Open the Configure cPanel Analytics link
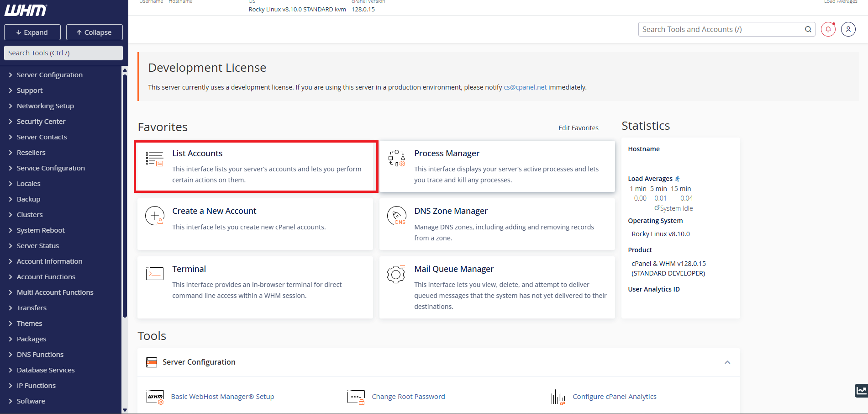This screenshot has width=868, height=414. point(615,397)
